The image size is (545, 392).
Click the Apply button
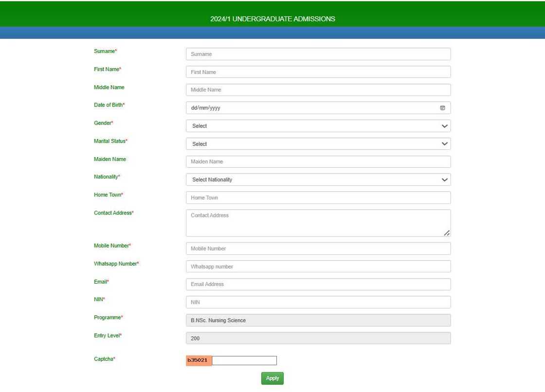[x=272, y=378]
